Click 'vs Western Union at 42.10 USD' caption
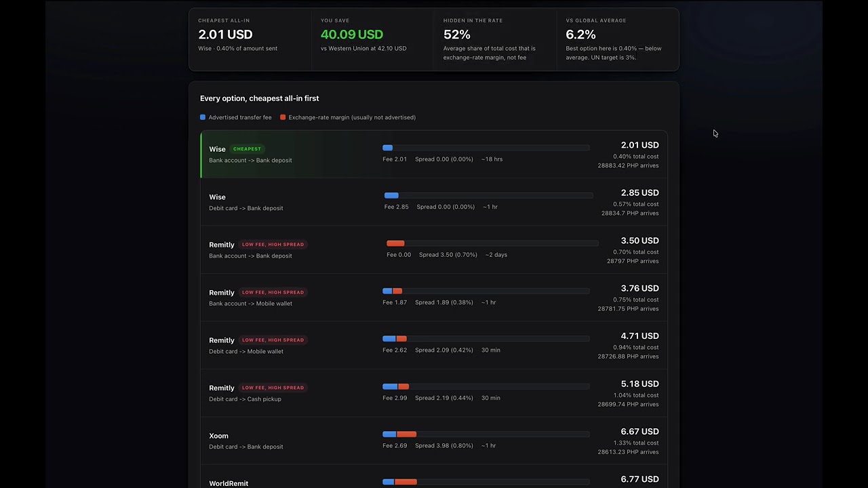The height and width of the screenshot is (488, 868). click(363, 49)
